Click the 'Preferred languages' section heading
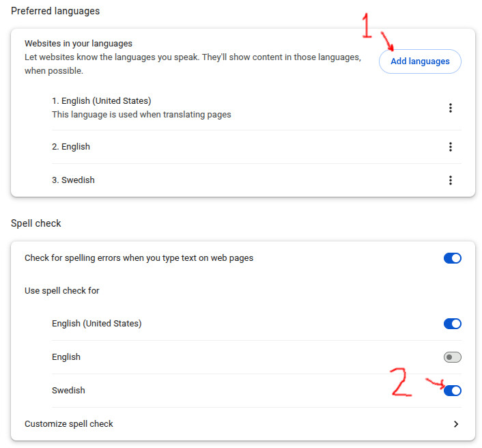This screenshot has width=482, height=448. pyautogui.click(x=55, y=12)
